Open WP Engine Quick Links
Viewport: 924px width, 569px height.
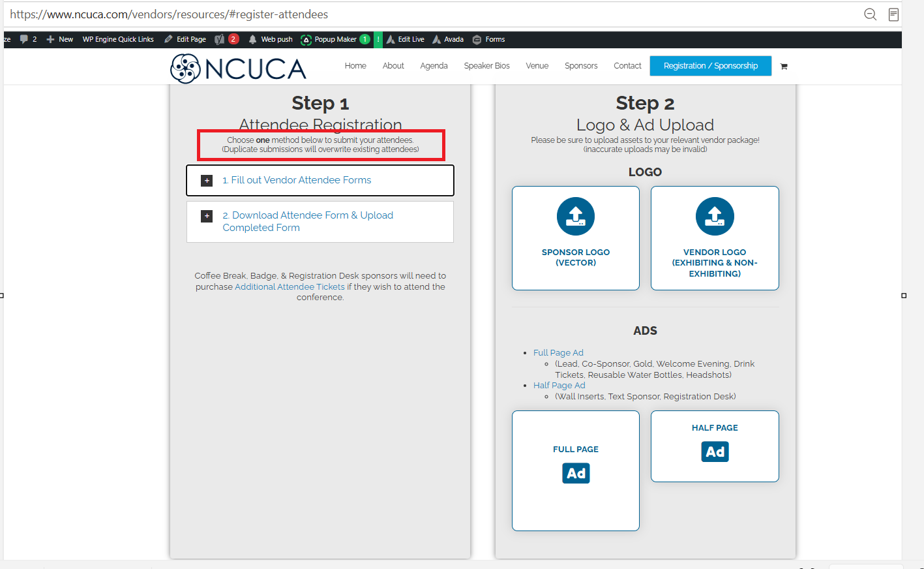coord(118,39)
